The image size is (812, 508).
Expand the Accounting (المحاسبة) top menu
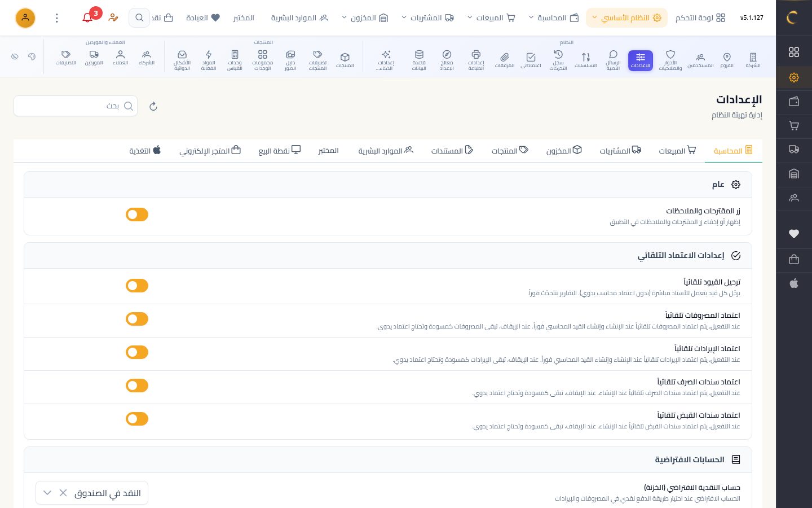pos(553,17)
